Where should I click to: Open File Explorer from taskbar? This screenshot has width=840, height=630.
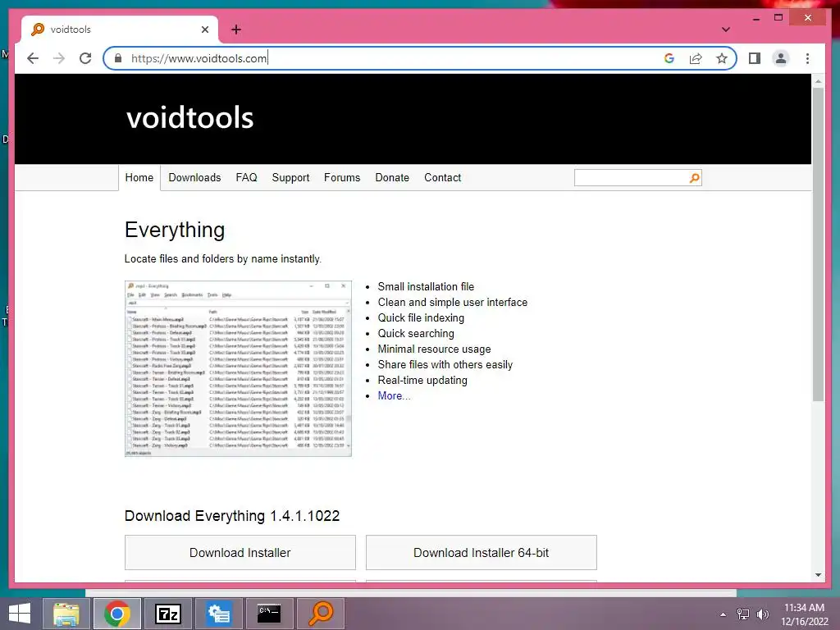point(66,614)
